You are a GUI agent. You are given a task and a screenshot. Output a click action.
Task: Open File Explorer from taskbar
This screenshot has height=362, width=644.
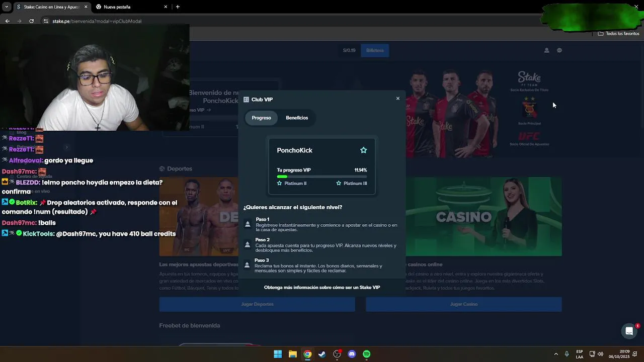[x=292, y=354]
